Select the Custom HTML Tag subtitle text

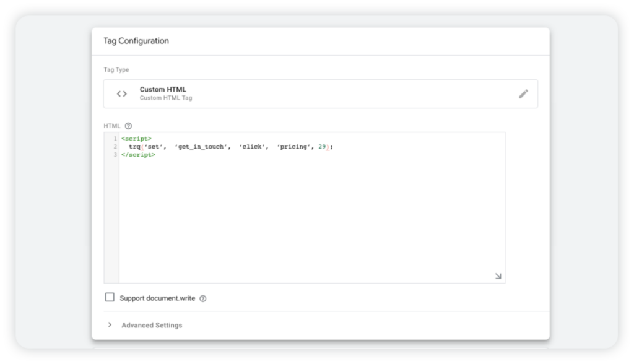[x=165, y=97]
